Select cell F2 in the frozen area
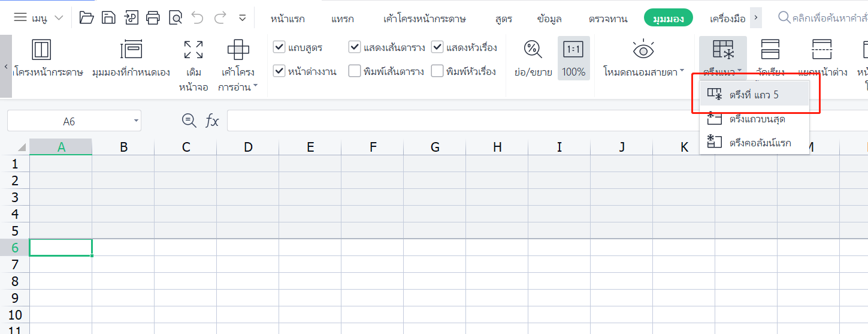The image size is (868, 334). (373, 180)
